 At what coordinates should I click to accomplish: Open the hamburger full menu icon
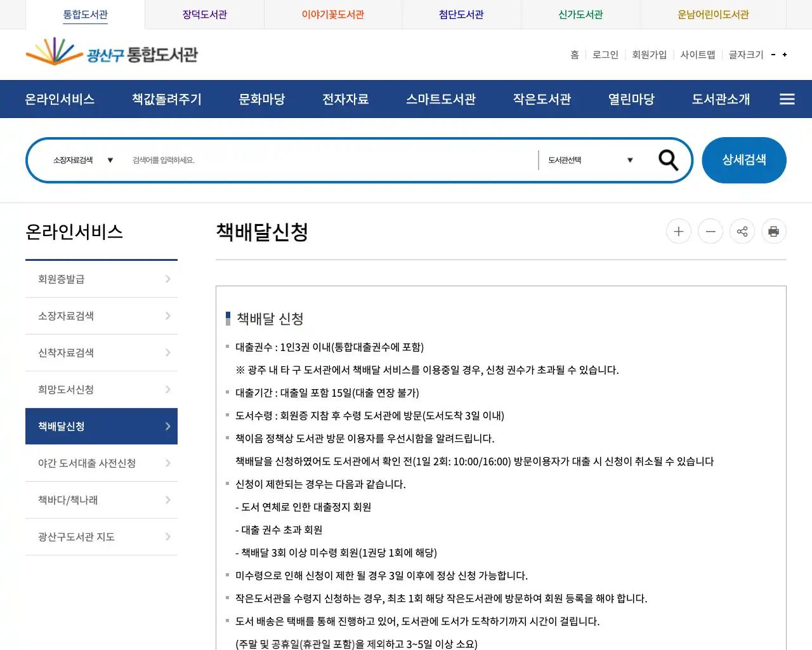(787, 99)
